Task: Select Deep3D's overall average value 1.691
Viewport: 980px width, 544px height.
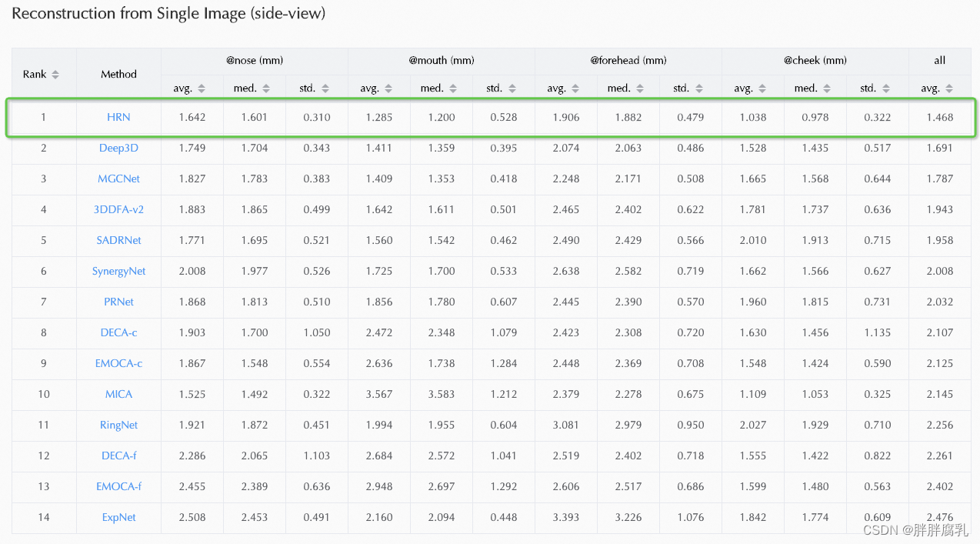Action: coord(940,148)
